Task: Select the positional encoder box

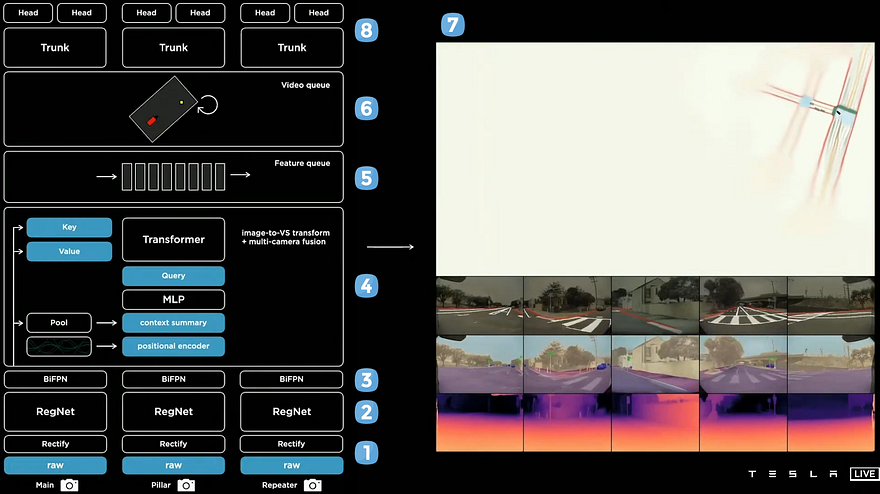Action: point(173,346)
